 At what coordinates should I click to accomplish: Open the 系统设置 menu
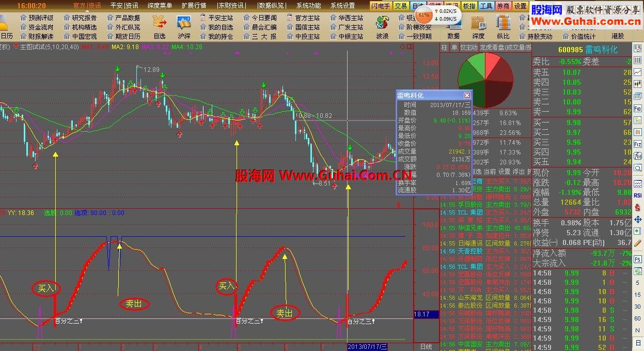(x=342, y=6)
